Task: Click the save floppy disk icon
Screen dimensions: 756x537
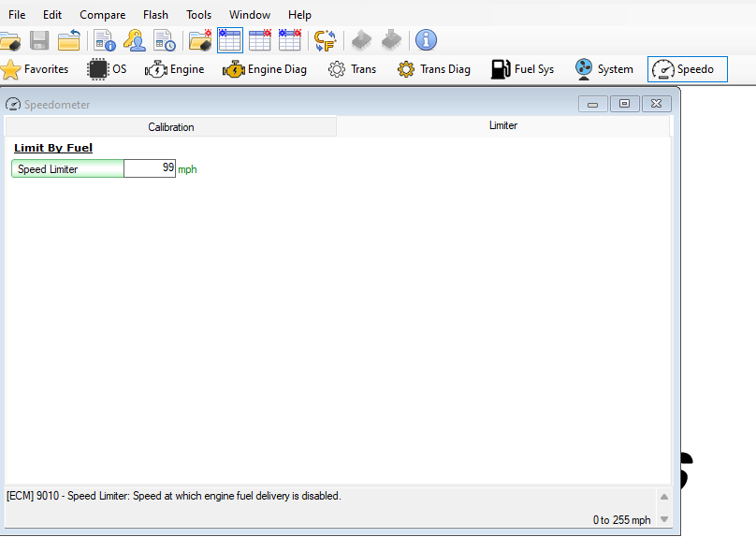Action: click(39, 40)
